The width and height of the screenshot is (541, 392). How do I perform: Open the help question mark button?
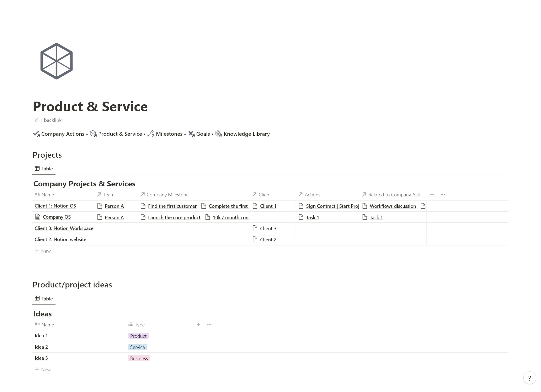pos(529,378)
